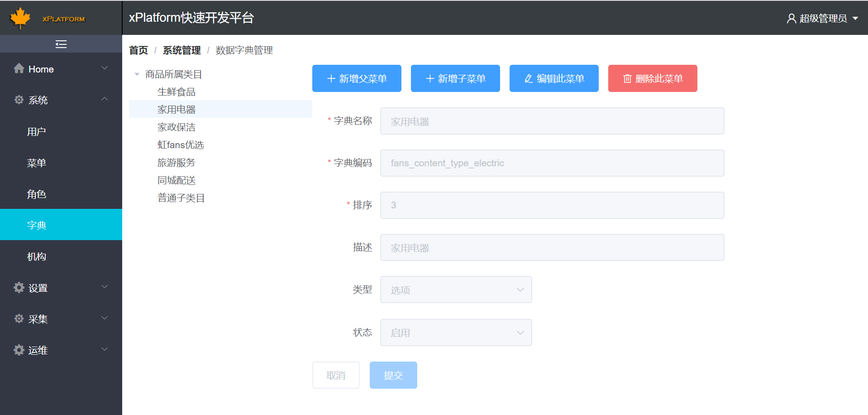Click the 新增子菜单 button
The width and height of the screenshot is (868, 415).
[455, 78]
